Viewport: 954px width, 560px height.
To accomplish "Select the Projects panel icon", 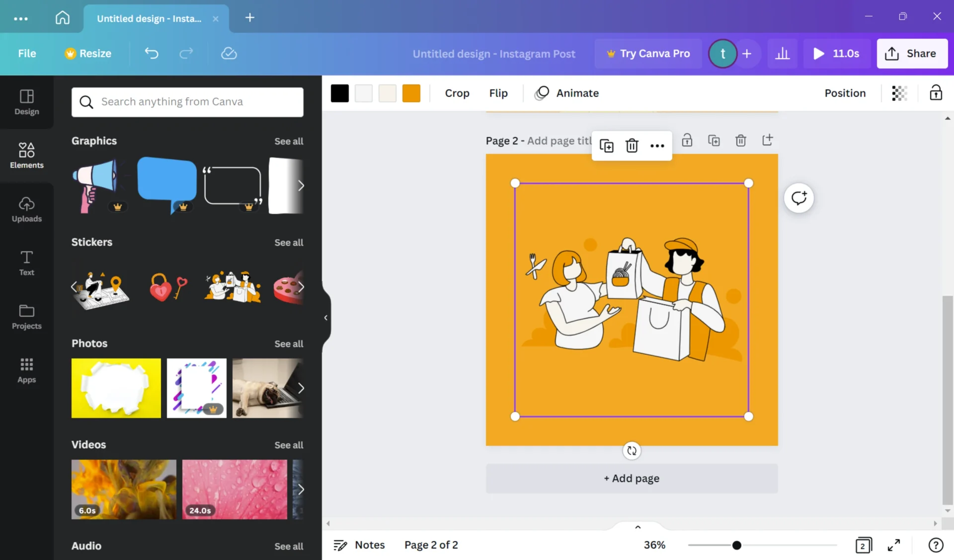I will [26, 317].
